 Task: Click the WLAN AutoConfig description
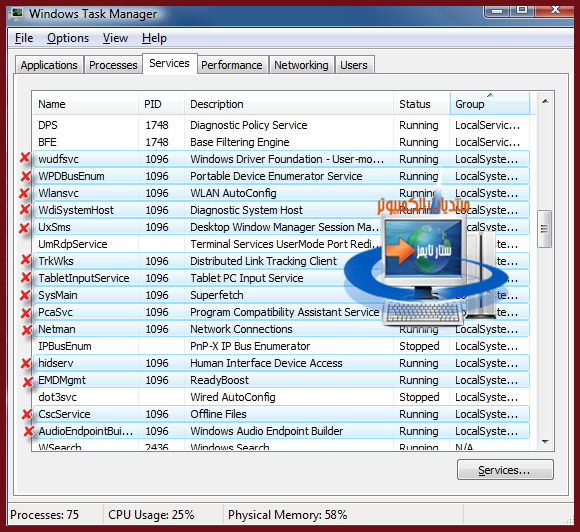click(x=233, y=193)
